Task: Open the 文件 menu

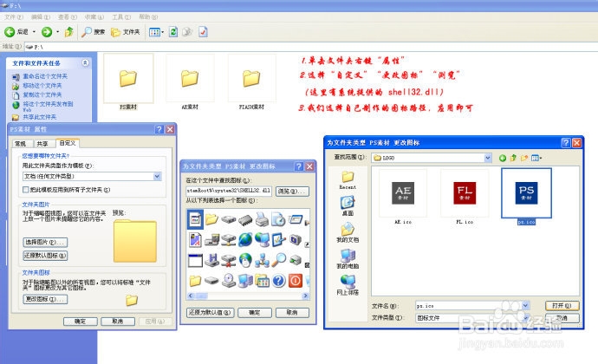Action: (x=14, y=17)
